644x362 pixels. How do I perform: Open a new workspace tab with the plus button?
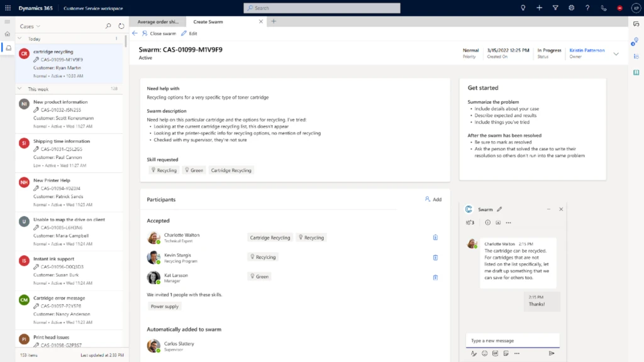273,21
